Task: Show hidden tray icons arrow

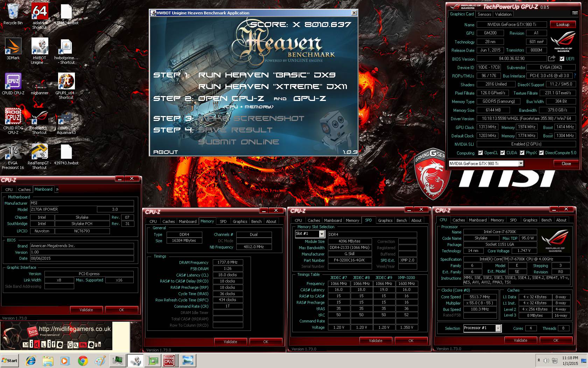Action: coord(539,360)
